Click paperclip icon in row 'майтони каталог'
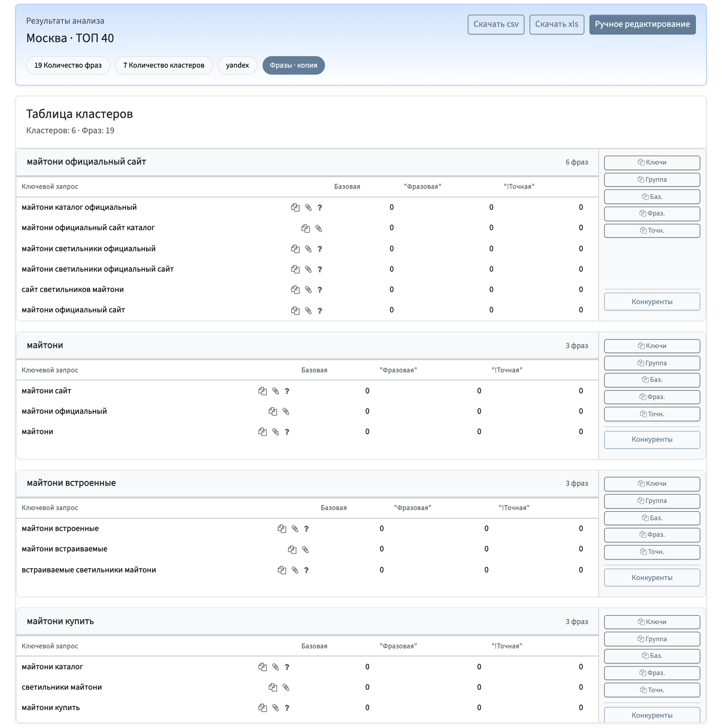The width and height of the screenshot is (722, 728). tap(275, 667)
